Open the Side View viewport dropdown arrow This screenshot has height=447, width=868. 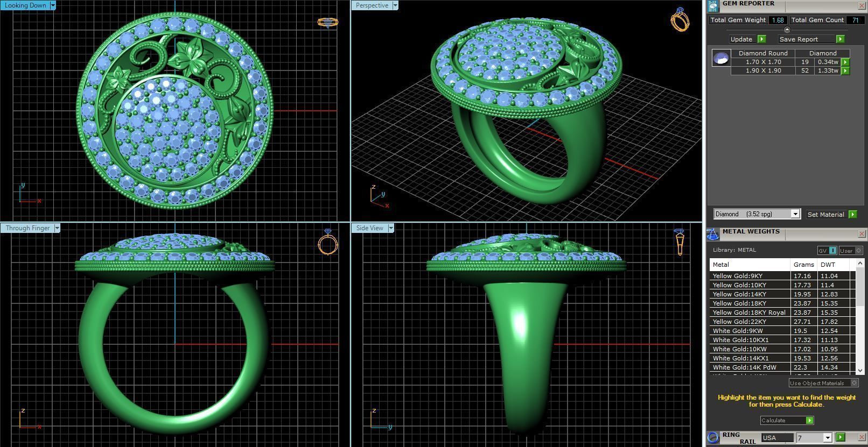click(391, 228)
